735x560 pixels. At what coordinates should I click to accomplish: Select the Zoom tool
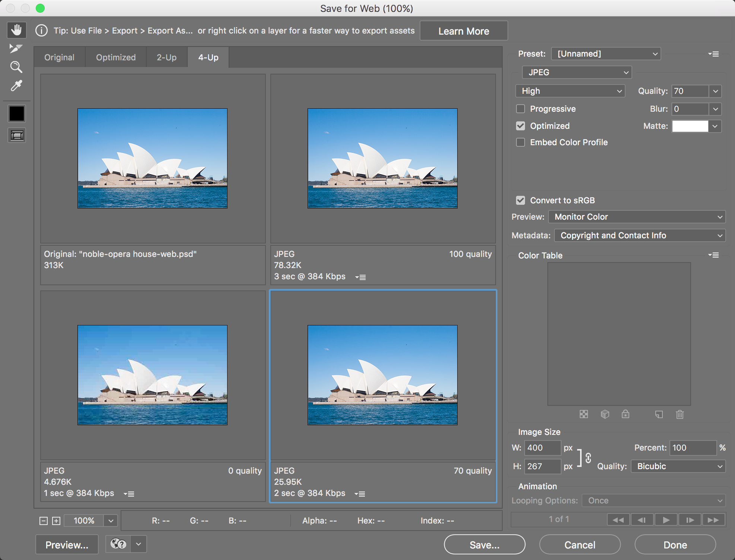16,67
